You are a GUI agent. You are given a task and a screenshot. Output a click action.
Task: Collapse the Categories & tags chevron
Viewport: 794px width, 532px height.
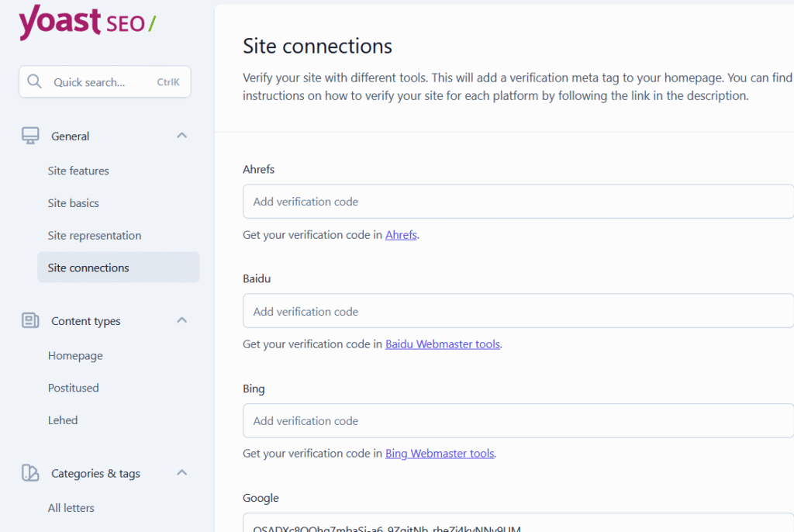coord(181,473)
